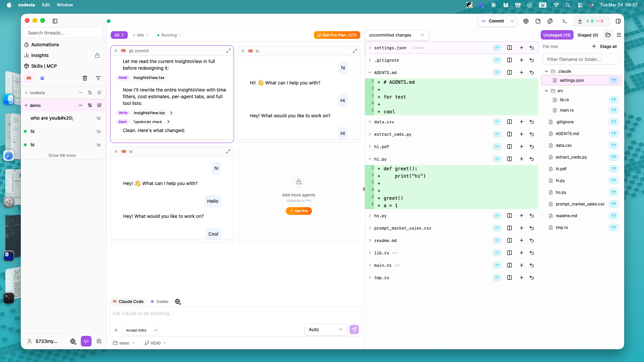Open the Edit menu in menu bar

click(x=46, y=5)
